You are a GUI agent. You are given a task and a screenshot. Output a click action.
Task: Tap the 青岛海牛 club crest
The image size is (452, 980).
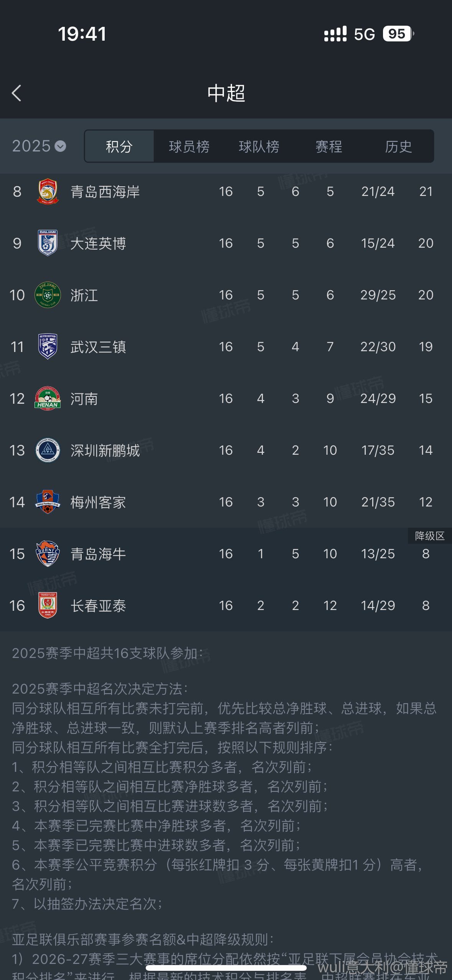[x=48, y=554]
